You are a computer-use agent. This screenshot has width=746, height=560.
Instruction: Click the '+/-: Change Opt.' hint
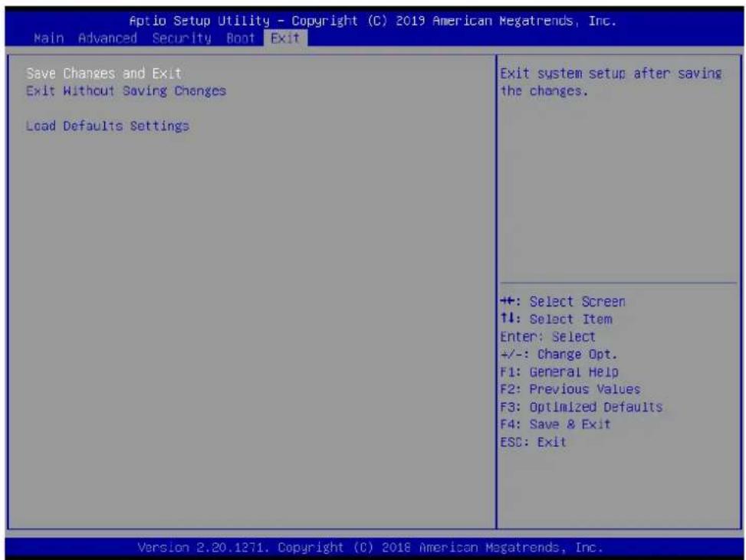coord(559,354)
